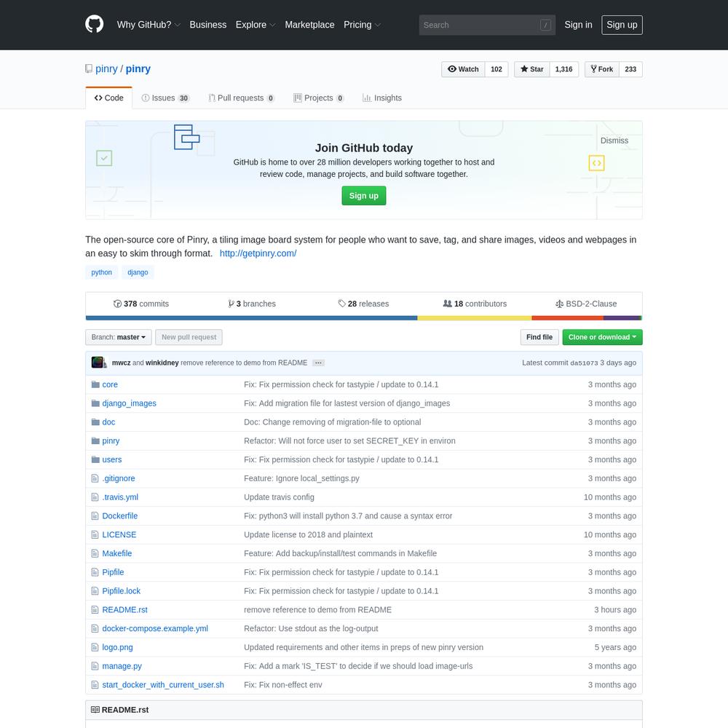The width and height of the screenshot is (728, 728).
Task: Open the forks count 233
Action: pyautogui.click(x=630, y=69)
